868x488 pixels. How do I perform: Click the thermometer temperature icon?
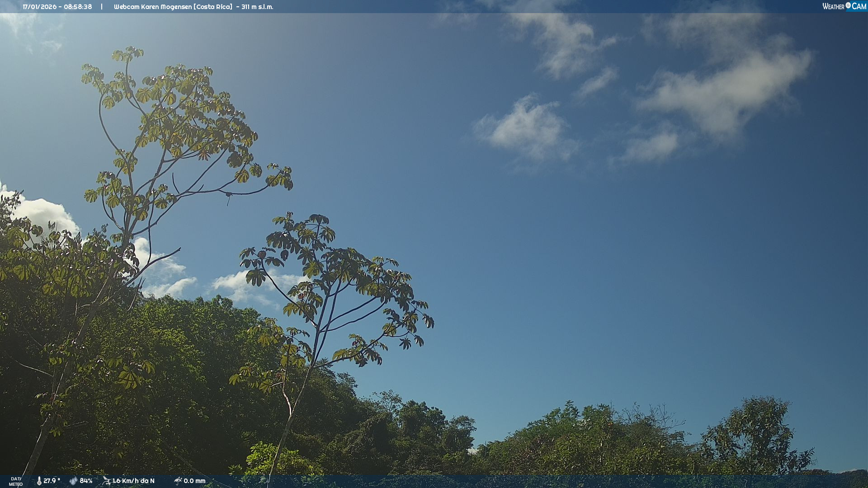(39, 481)
